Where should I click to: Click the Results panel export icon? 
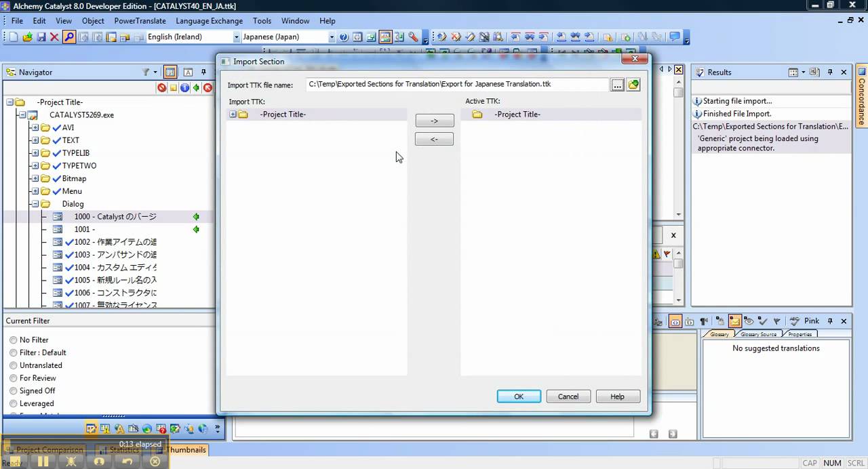tap(815, 73)
